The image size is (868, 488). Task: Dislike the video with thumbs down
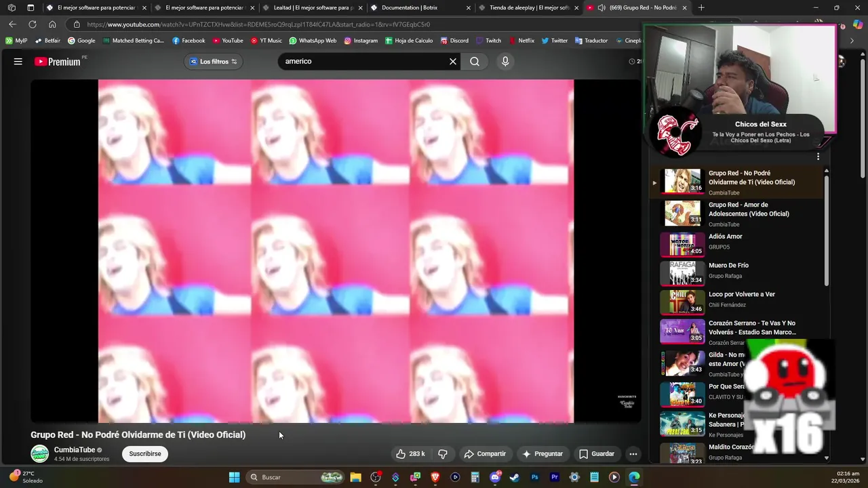pos(443,454)
